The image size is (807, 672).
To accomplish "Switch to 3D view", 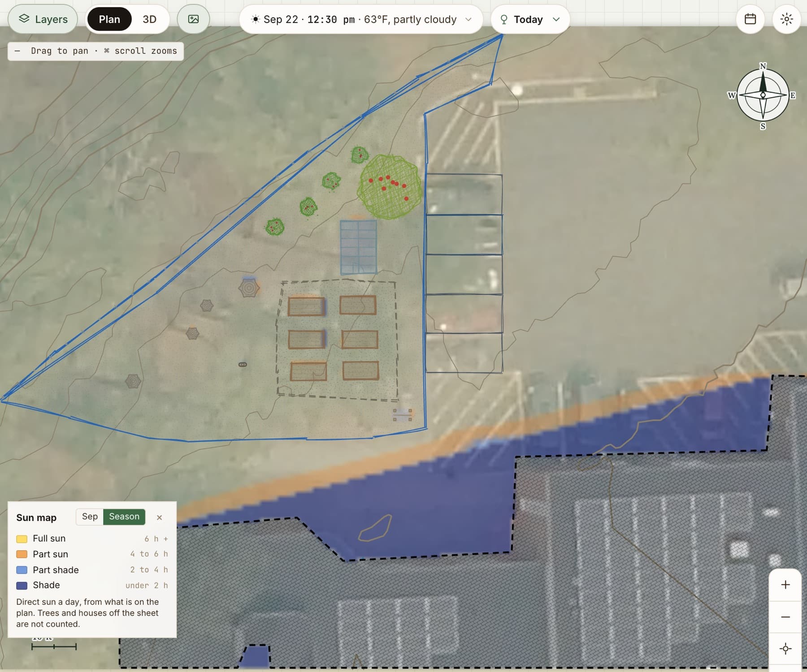I will 150,19.
